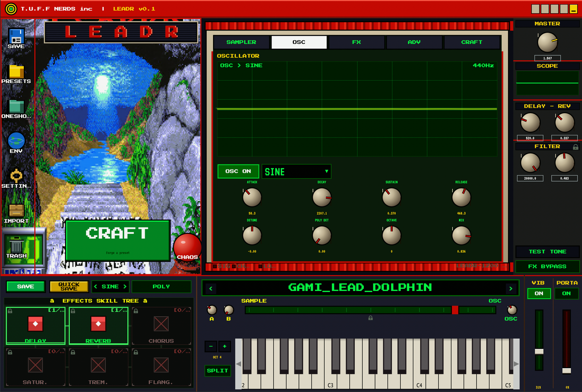Image resolution: width=582 pixels, height=392 pixels.
Task: Toggle FX BYPASS
Action: coord(547,266)
